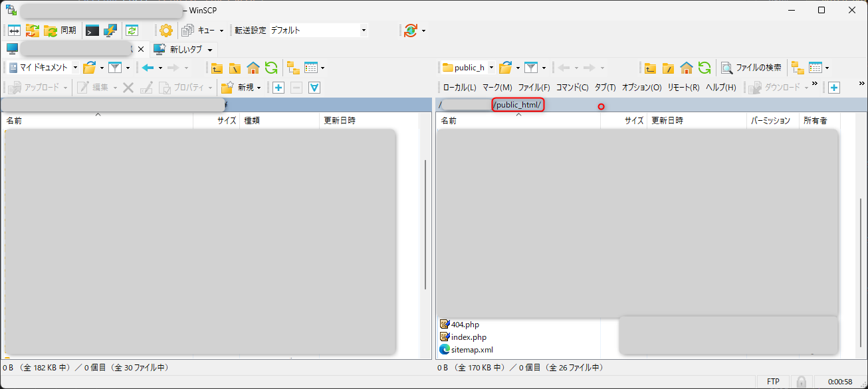Open a terminal with the console icon
Screen dimensions: 868x389
pyautogui.click(x=91, y=30)
